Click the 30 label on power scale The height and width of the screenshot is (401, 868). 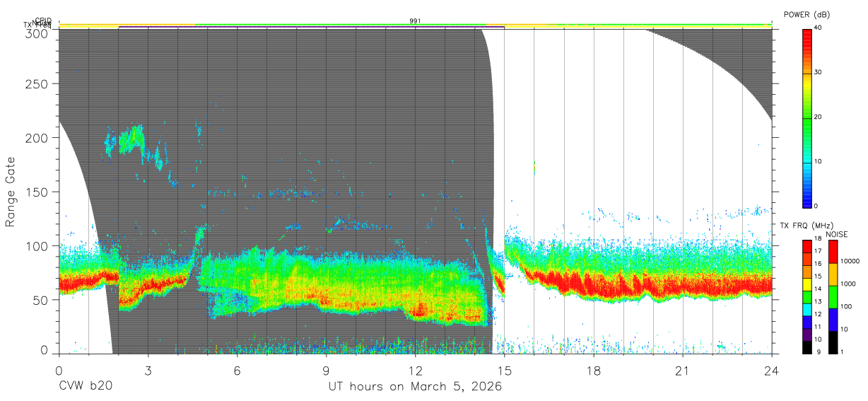819,72
